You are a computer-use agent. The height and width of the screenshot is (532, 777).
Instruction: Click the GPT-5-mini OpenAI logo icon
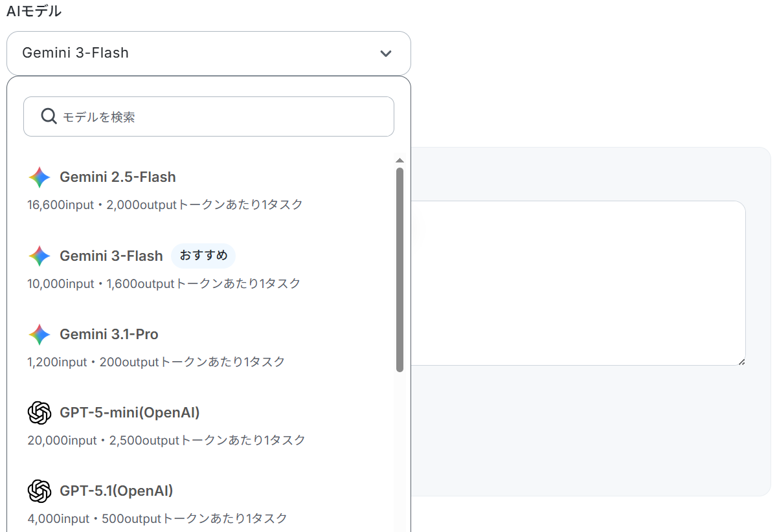click(39, 413)
